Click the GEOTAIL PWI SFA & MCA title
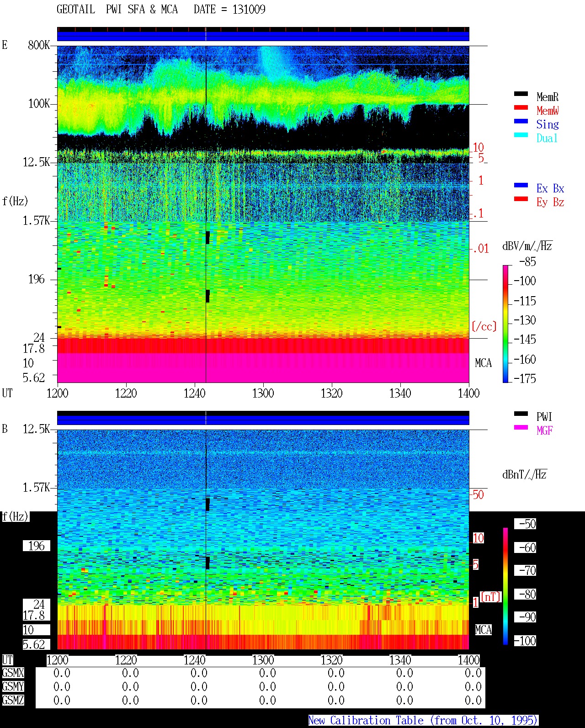This screenshot has width=585, height=728. [117, 10]
